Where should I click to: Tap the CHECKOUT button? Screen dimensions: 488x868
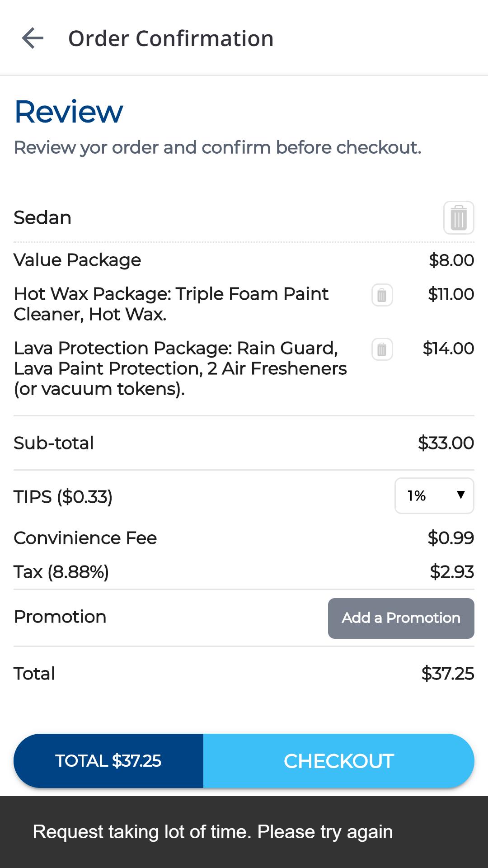(x=339, y=761)
